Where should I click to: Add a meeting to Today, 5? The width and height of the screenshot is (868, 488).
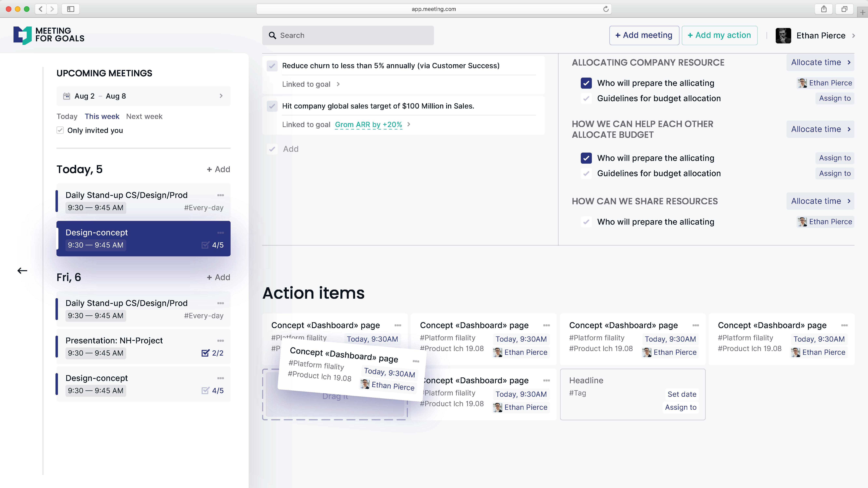click(x=218, y=169)
